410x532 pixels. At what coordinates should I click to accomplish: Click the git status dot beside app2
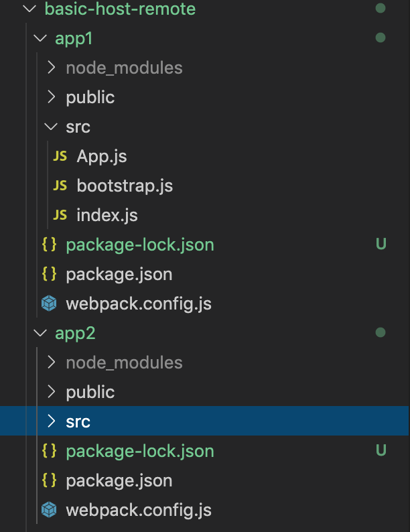381,332
